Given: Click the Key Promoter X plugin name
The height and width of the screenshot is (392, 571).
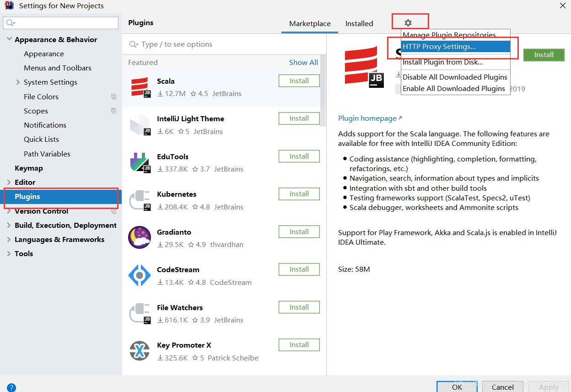Looking at the screenshot, I should (184, 345).
